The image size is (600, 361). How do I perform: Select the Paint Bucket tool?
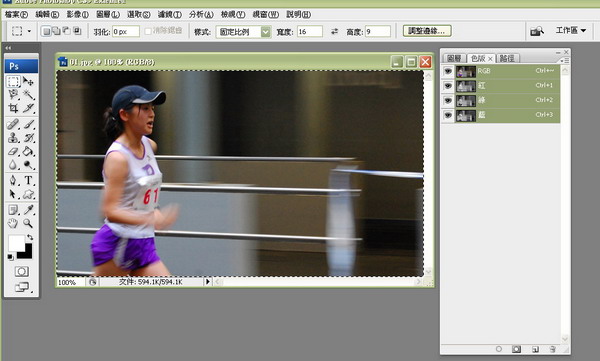coord(28,151)
